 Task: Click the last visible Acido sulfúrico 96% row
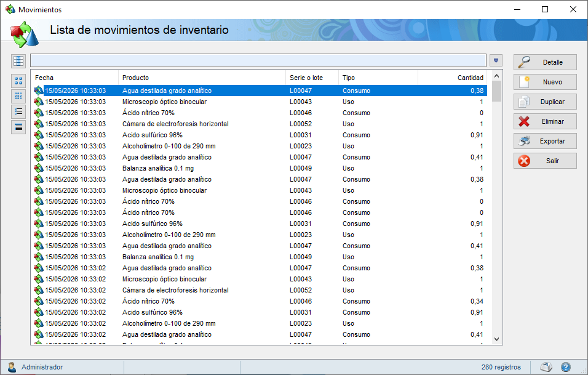pyautogui.click(x=259, y=312)
